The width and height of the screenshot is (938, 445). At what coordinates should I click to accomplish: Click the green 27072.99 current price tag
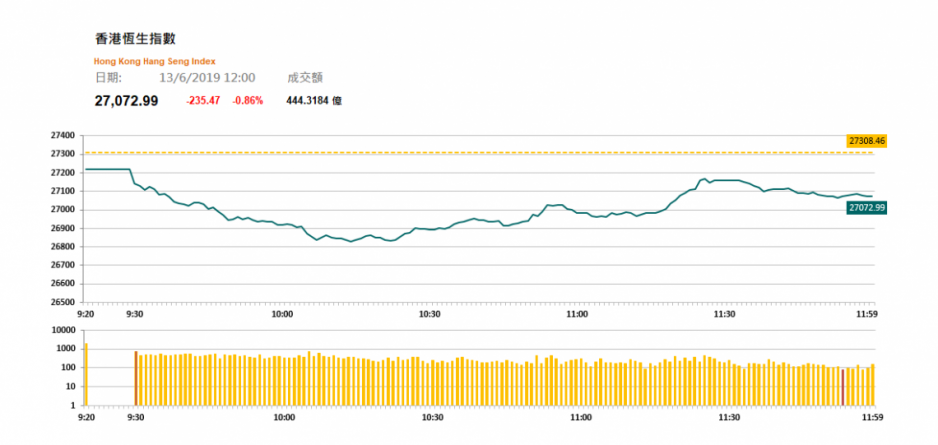point(866,208)
